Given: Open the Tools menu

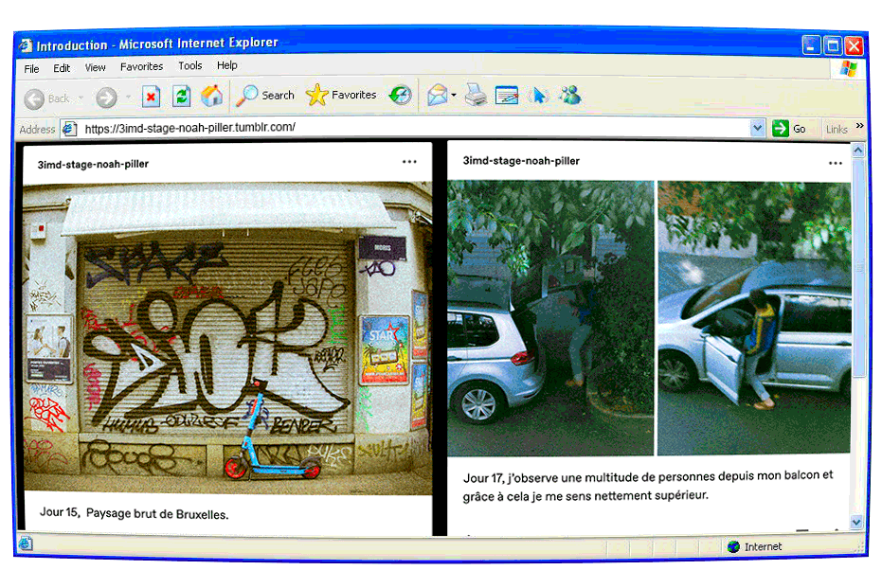Looking at the screenshot, I should coord(190,66).
